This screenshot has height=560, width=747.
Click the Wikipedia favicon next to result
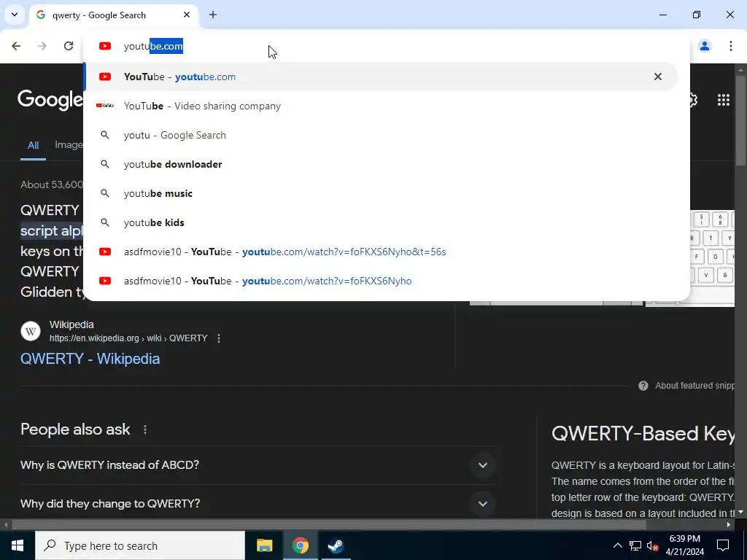point(31,331)
